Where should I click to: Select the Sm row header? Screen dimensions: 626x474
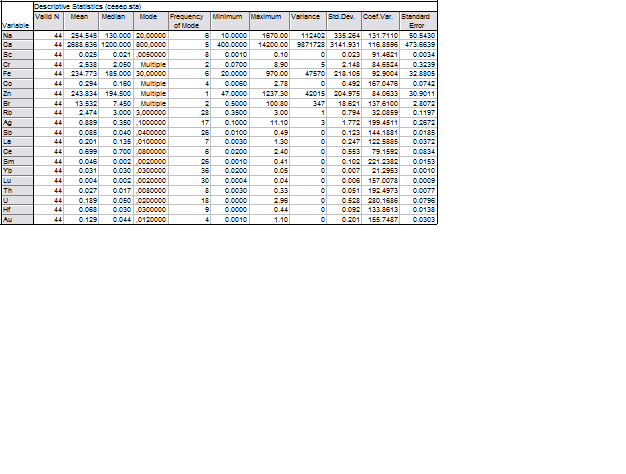pos(17,161)
